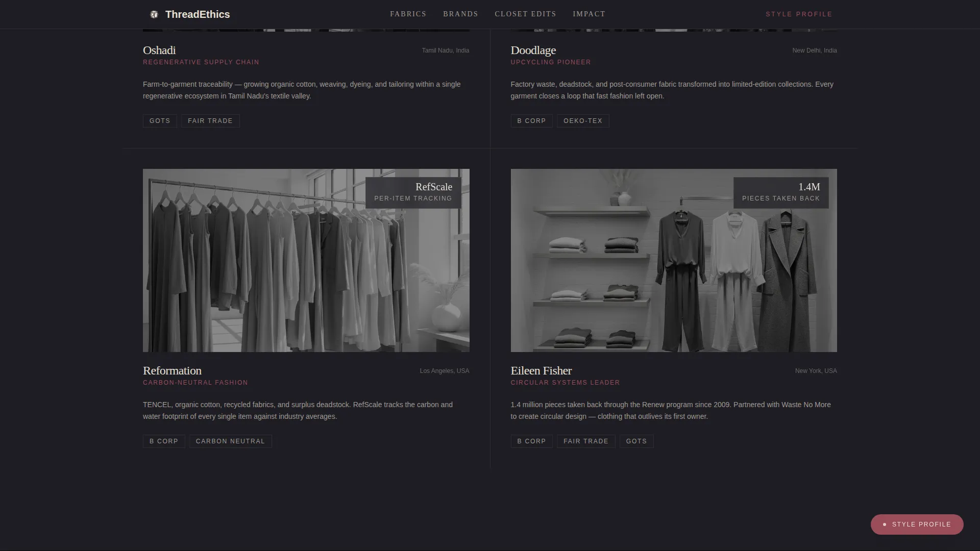980x551 pixels.
Task: Select the Impact nav link
Action: coord(589,14)
